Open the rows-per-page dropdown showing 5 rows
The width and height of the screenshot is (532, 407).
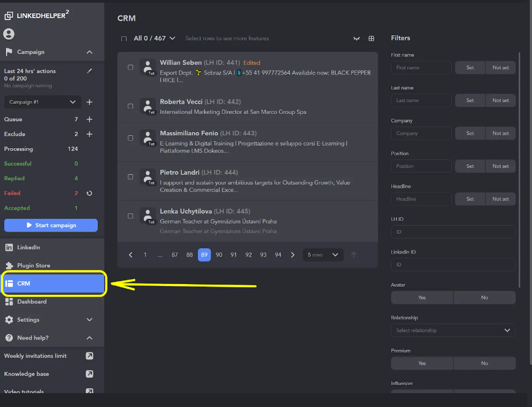click(x=323, y=255)
